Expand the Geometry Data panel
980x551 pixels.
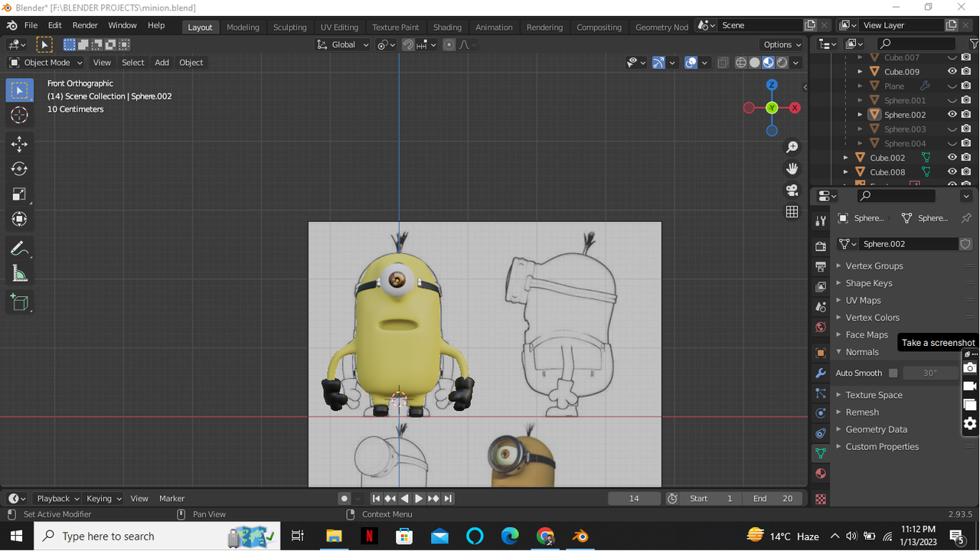click(876, 429)
